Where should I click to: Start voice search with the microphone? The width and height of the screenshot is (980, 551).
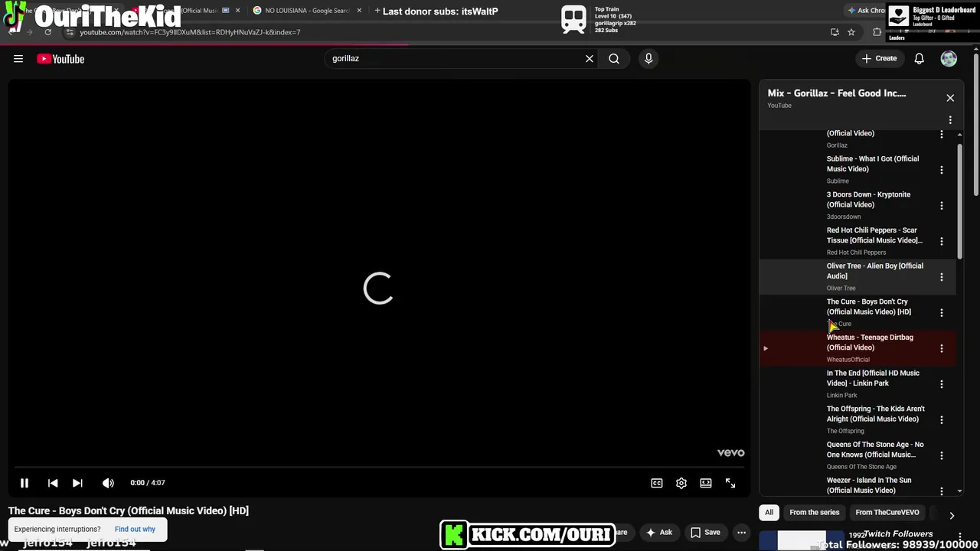648,58
